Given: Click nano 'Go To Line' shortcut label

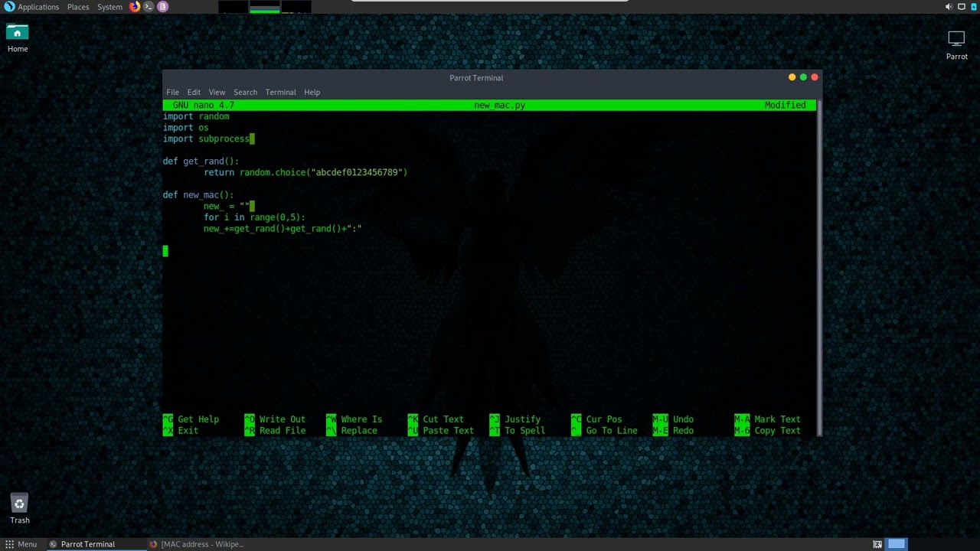Looking at the screenshot, I should [x=611, y=431].
